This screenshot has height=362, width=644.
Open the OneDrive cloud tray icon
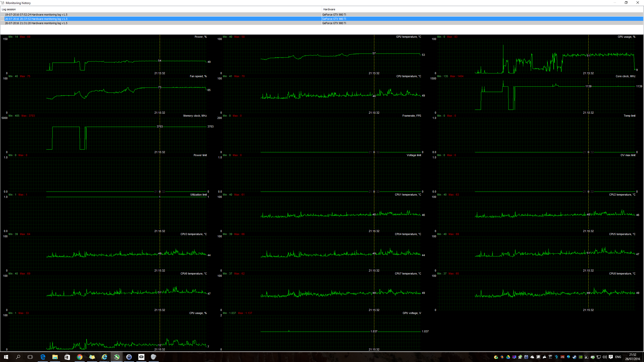click(532, 357)
